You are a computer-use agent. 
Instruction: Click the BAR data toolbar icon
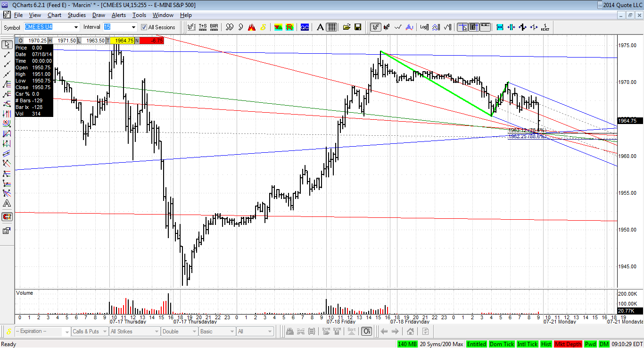(214, 27)
